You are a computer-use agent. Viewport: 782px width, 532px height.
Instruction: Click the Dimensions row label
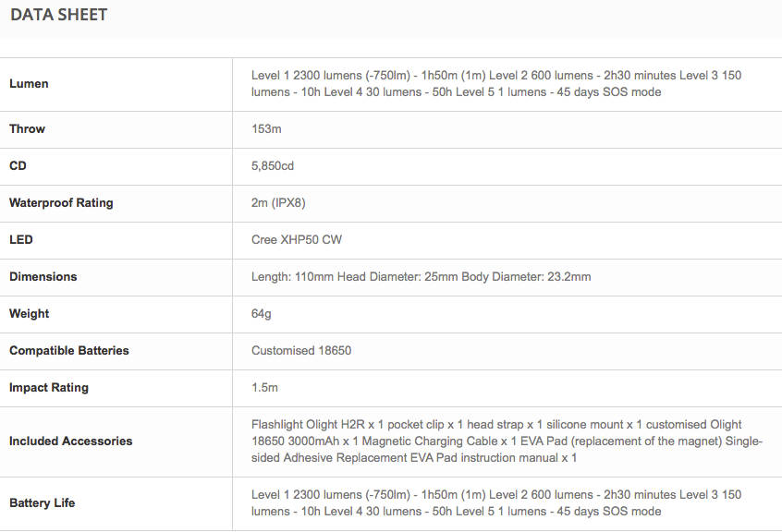pos(43,277)
